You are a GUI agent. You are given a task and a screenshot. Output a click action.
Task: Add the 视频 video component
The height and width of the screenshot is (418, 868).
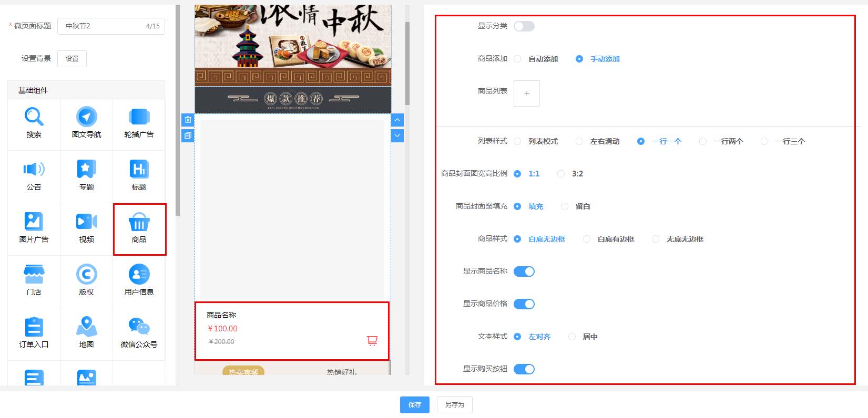point(86,229)
